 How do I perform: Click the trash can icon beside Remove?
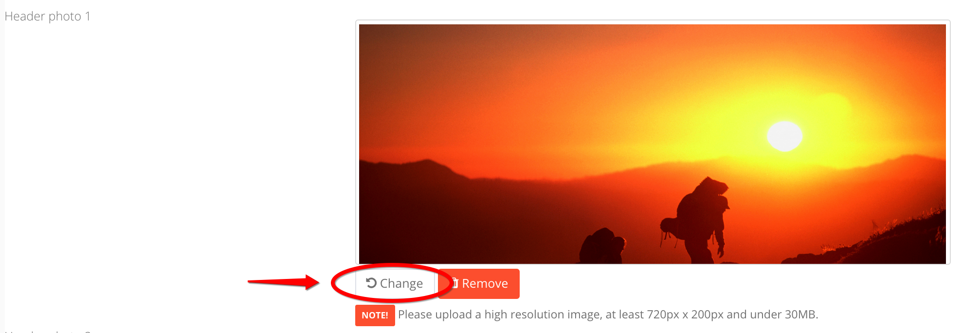click(x=455, y=283)
